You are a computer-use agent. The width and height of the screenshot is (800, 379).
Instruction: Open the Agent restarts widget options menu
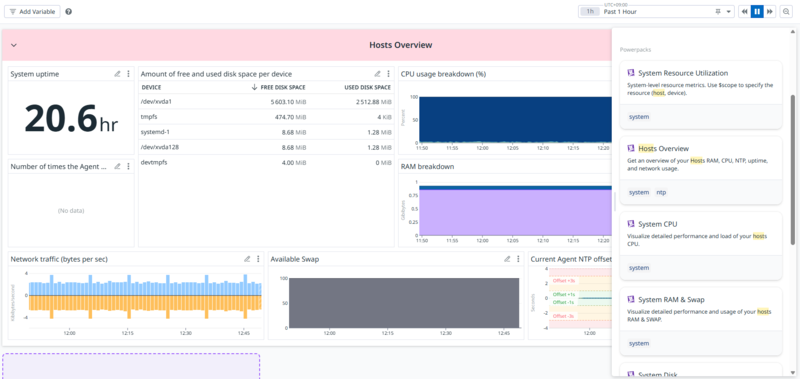[x=128, y=166]
